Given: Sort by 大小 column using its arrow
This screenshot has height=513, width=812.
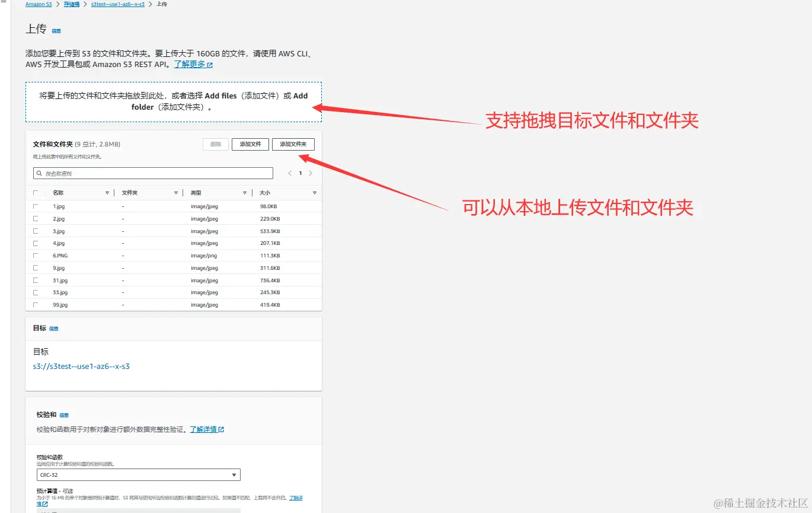Looking at the screenshot, I should coord(315,193).
